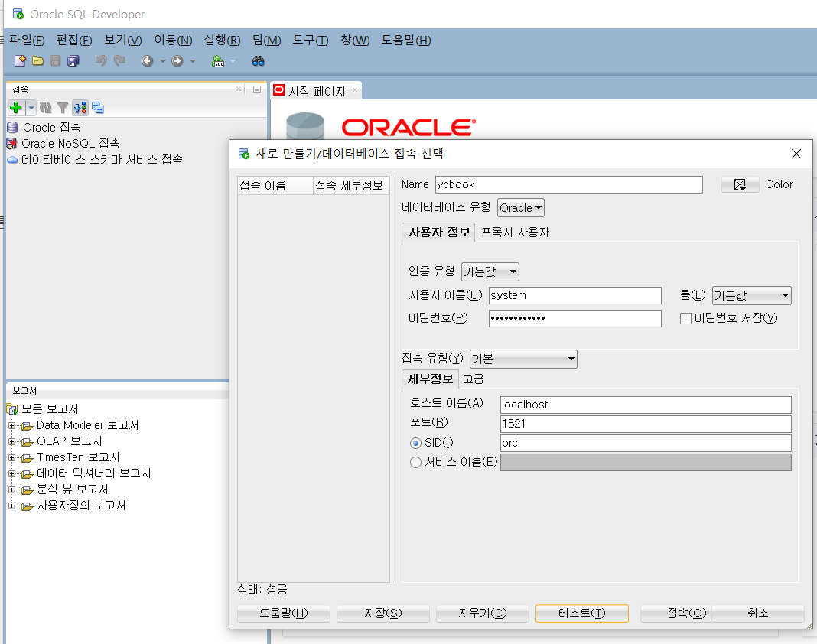Select the 데이터베이스 스키마 서비스 접속 cloud icon
This screenshot has height=644, width=817.
click(x=12, y=159)
